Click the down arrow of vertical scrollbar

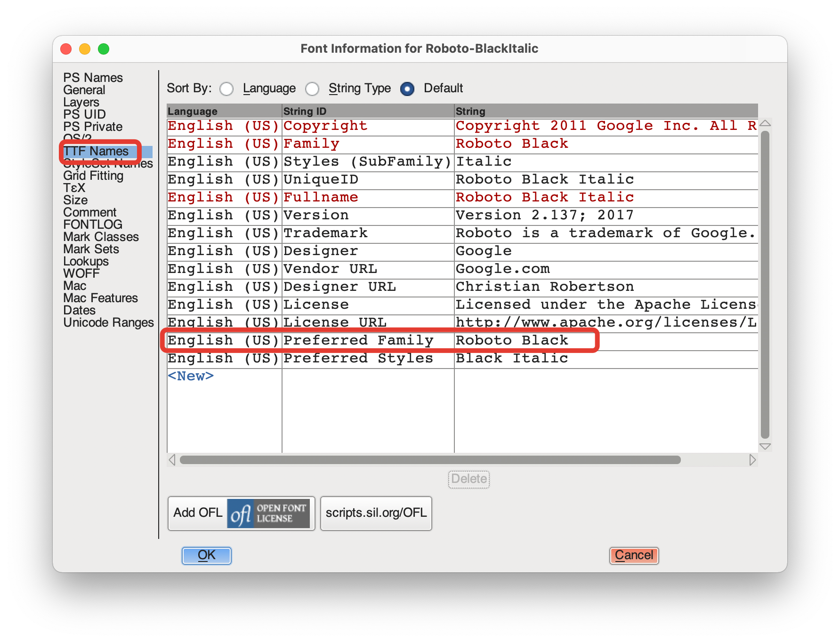tap(765, 446)
